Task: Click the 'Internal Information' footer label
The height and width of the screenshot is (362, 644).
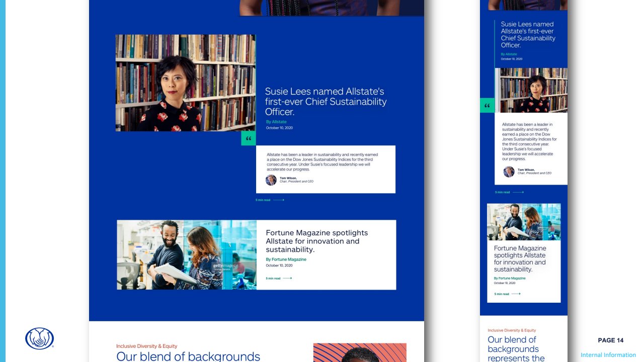Action: [x=608, y=355]
